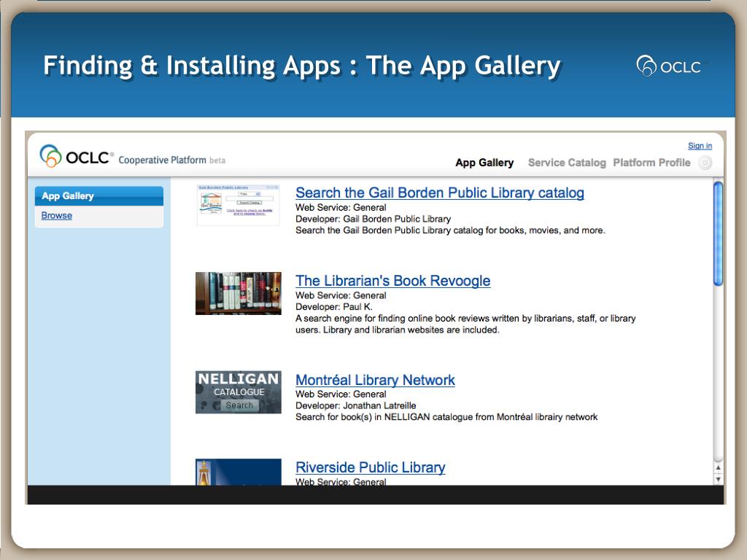Click the scroll up arrow on the scrollbar
The image size is (747, 560).
coord(718,467)
